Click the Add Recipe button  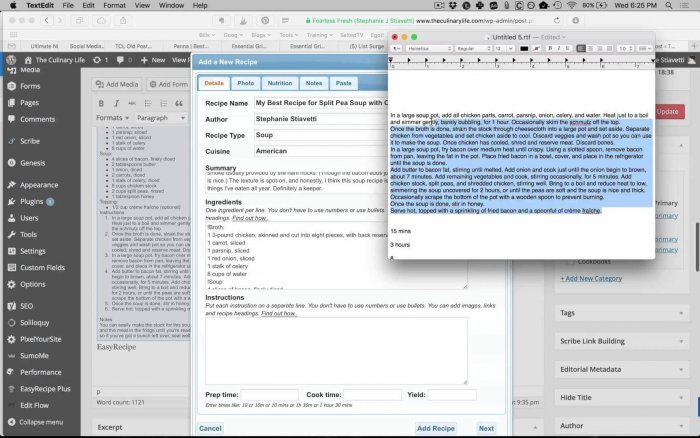click(x=436, y=428)
